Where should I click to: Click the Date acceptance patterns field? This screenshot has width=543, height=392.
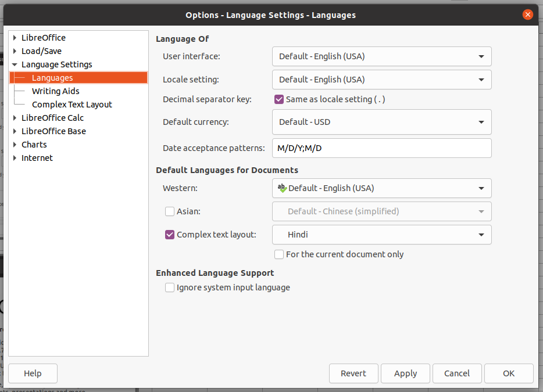381,148
